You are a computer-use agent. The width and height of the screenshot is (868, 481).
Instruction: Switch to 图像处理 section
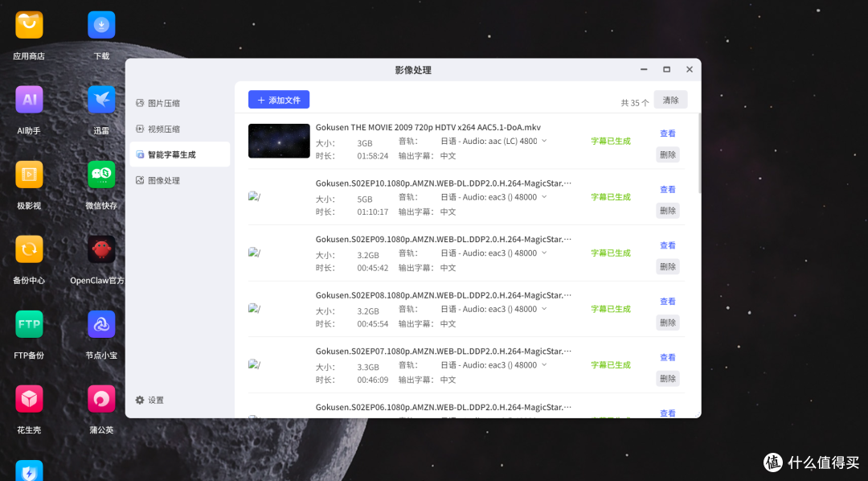180,180
